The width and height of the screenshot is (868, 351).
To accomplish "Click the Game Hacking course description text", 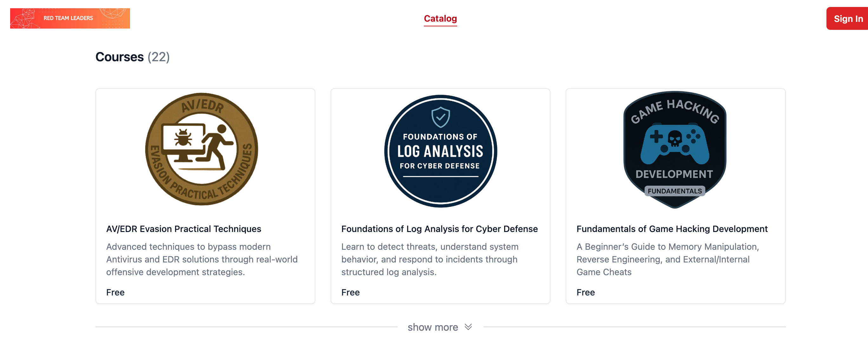I will 667,259.
